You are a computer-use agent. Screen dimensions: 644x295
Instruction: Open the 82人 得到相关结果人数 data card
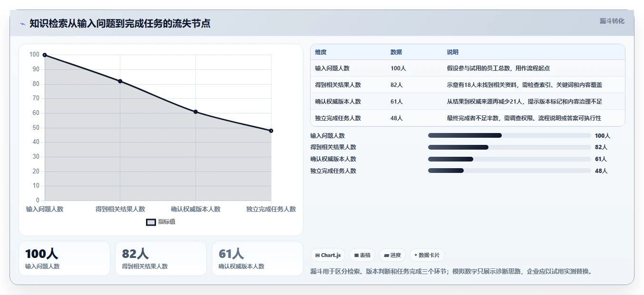click(x=161, y=258)
